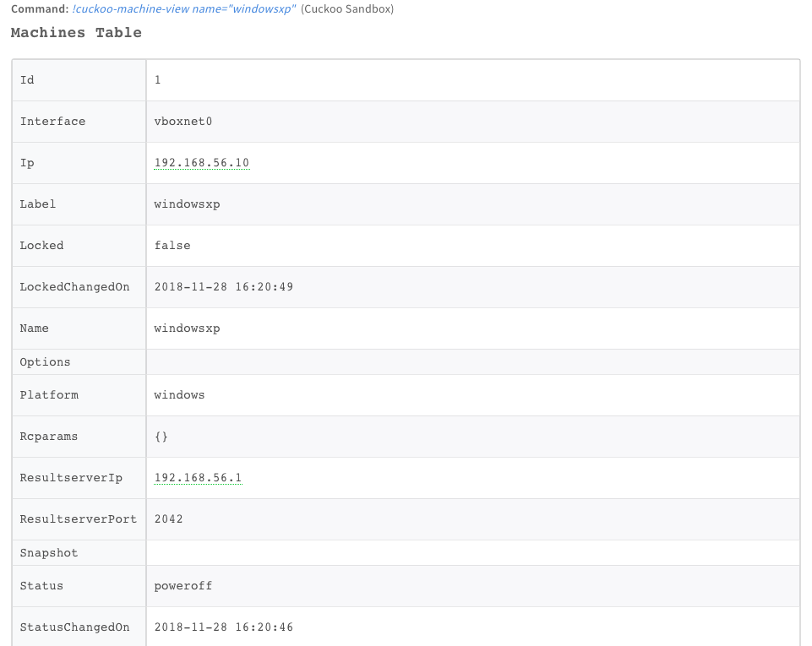
Task: Click the Id value 1
Action: [x=158, y=80]
